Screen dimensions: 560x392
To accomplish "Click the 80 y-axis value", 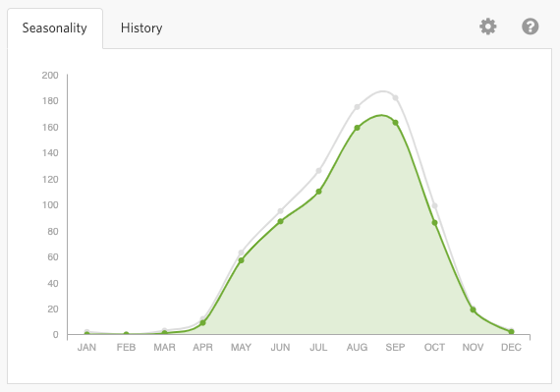I will tap(53, 231).
